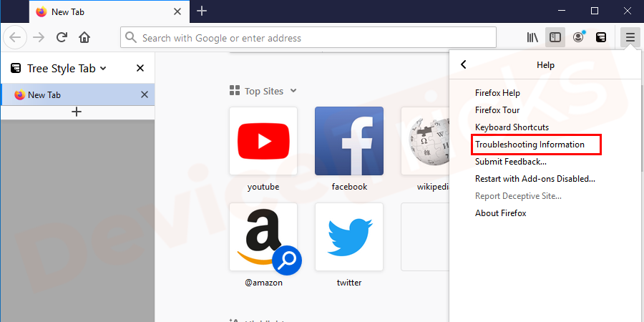The height and width of the screenshot is (322, 644).
Task: Open the Home page icon
Action: tap(84, 38)
